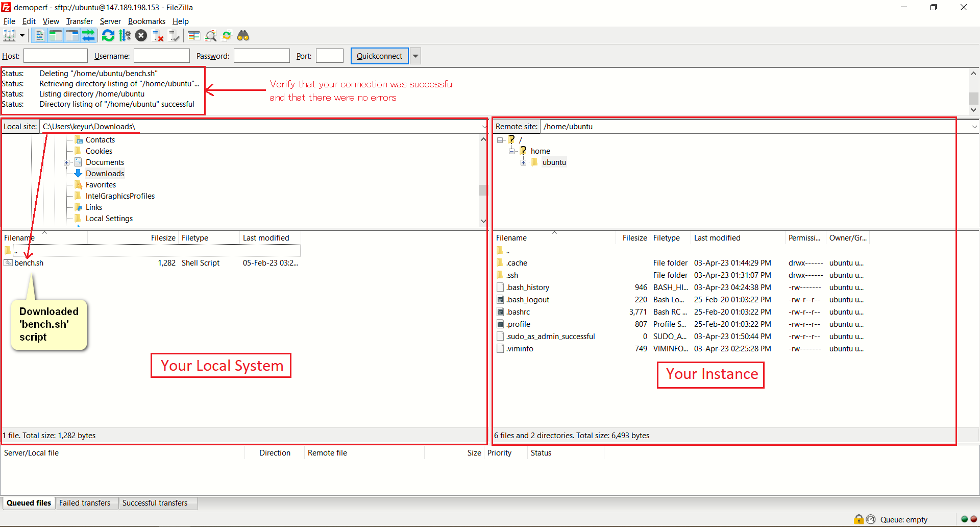The image size is (980, 527).
Task: Select the ubuntu folder in remote tree
Action: pos(554,162)
